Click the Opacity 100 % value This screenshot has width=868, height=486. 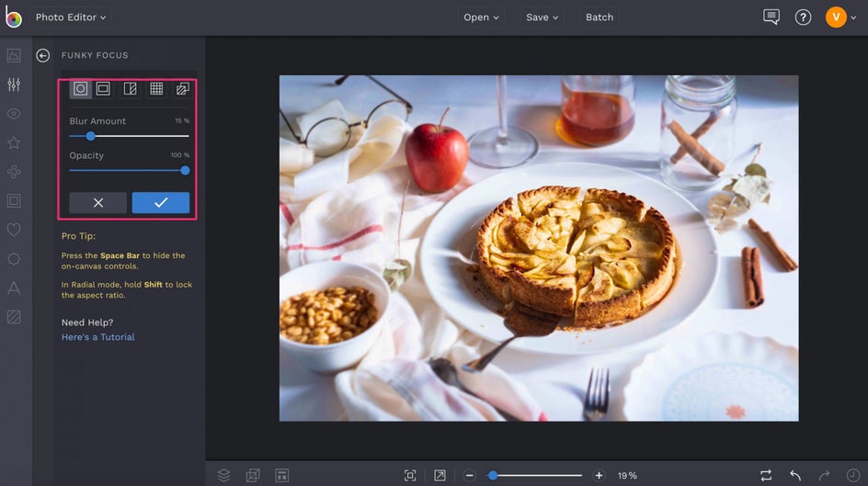click(x=180, y=155)
